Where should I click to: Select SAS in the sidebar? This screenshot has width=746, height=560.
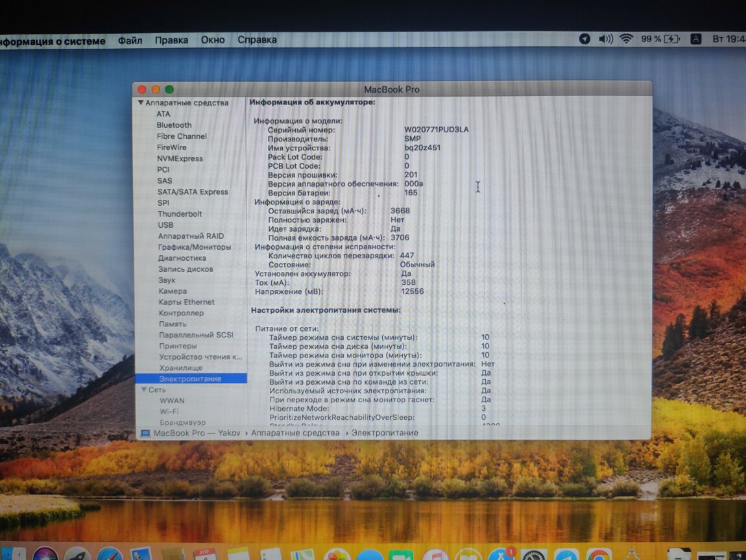pos(165,180)
